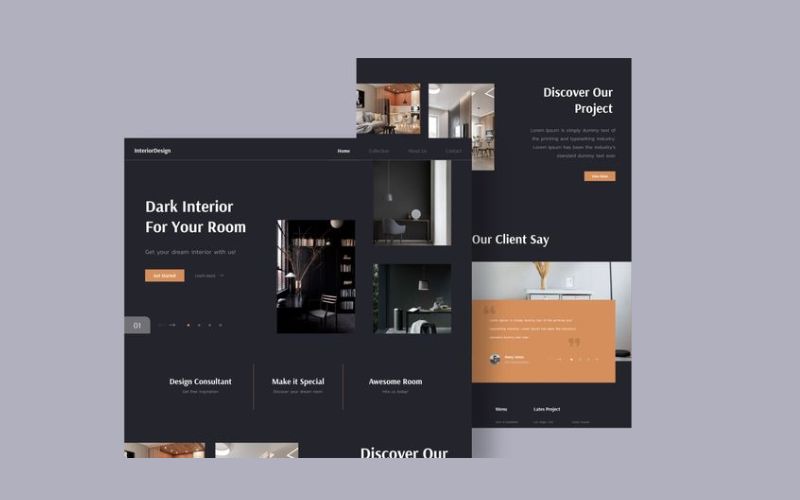Viewport: 800px width, 500px height.
Task: Select the active orange slider dot
Action: [x=188, y=325]
